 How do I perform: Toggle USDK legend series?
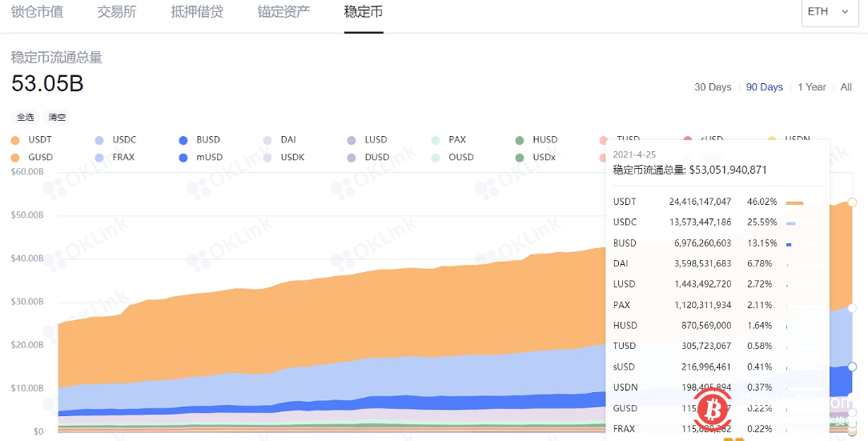(x=284, y=157)
